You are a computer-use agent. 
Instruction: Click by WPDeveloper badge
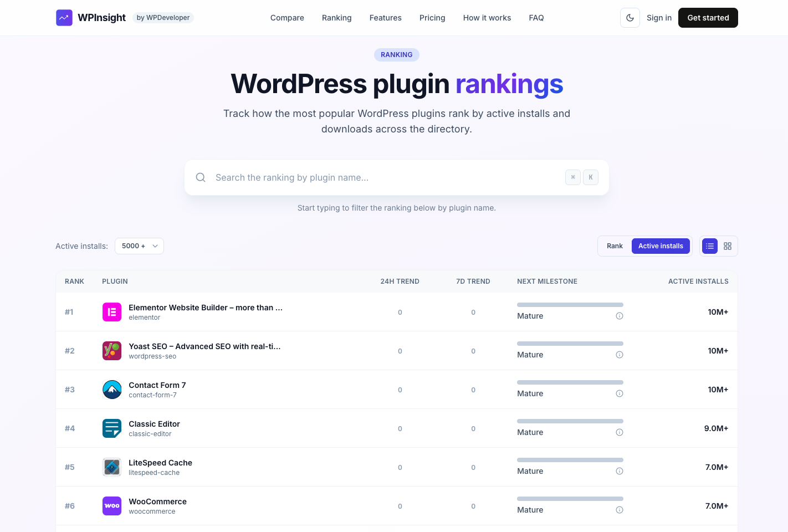click(163, 18)
